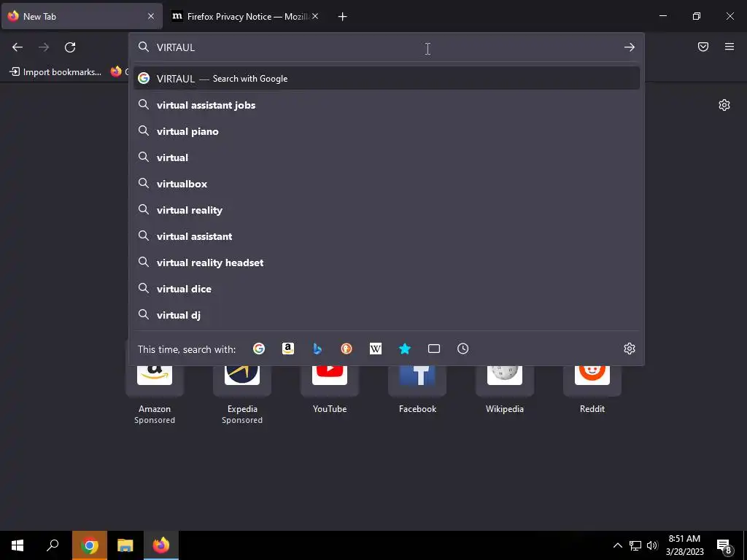Click Import bookmarks in bookmarks toolbar
Screen dimensions: 747x560
pyautogui.click(x=55, y=72)
